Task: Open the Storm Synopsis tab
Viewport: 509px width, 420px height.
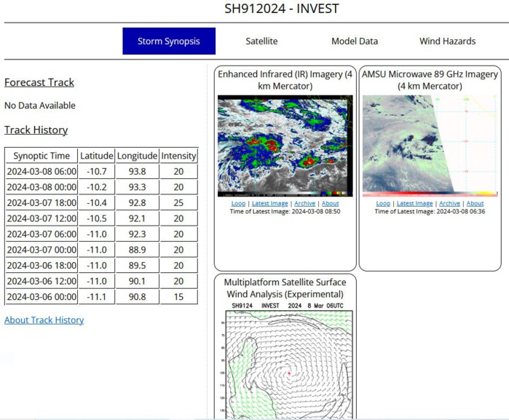Action: 170,41
